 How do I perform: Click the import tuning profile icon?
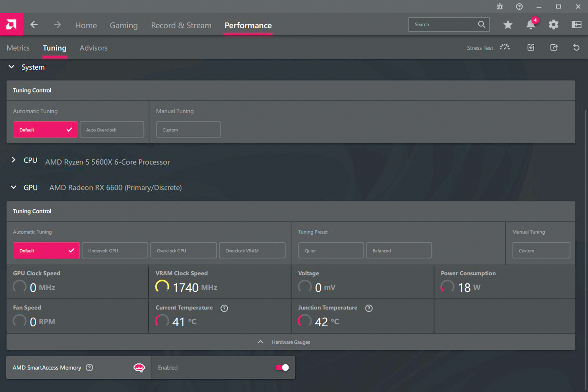point(531,47)
